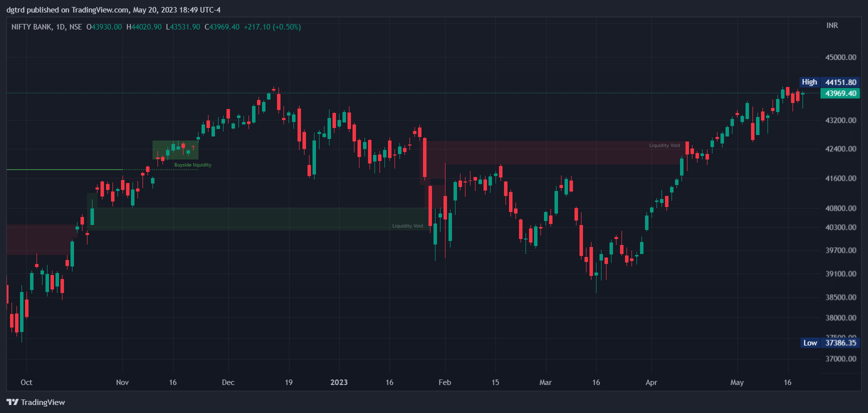This screenshot has height=413, width=868.
Task: Click the INR currency label
Action: coord(832,25)
